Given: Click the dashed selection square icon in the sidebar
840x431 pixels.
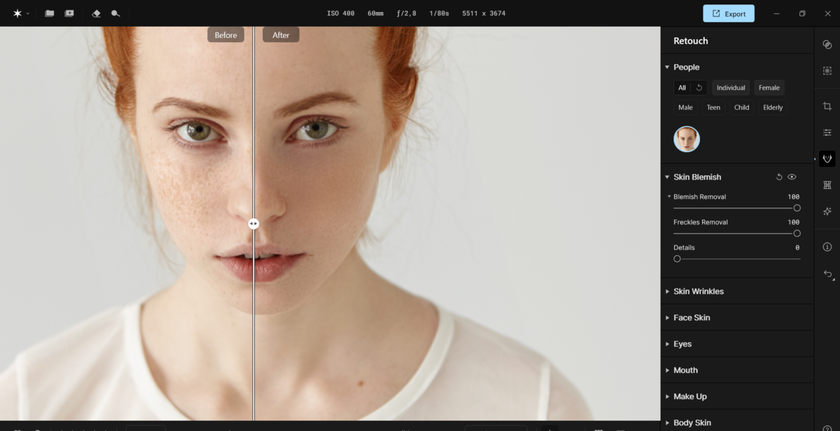Looking at the screenshot, I should point(827,71).
